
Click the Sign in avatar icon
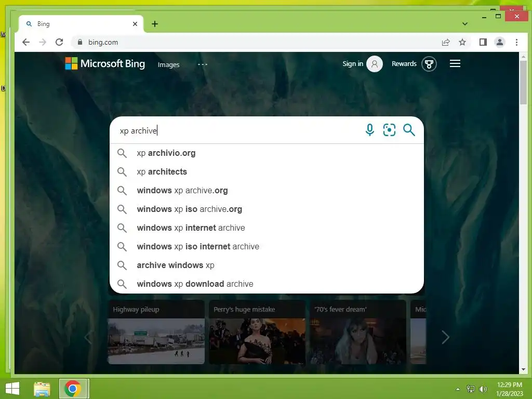[375, 64]
